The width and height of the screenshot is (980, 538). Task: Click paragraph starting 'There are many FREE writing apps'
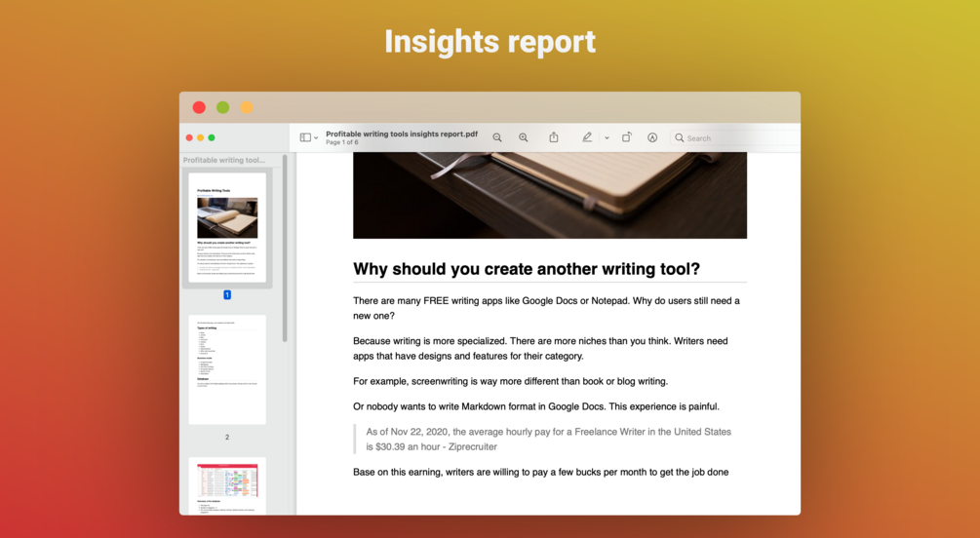pyautogui.click(x=546, y=308)
